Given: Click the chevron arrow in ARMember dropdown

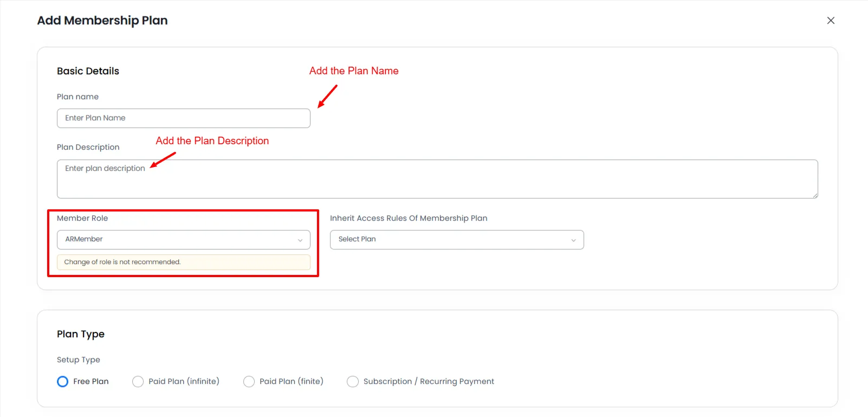Looking at the screenshot, I should click(300, 240).
